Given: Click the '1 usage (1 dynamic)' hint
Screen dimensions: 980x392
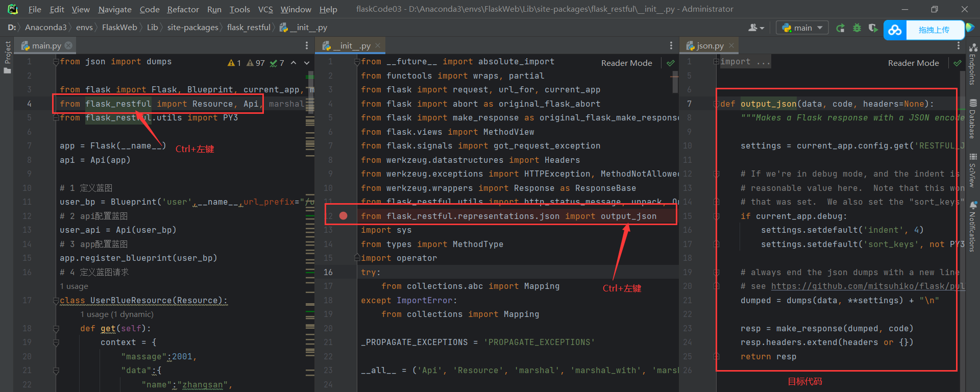Looking at the screenshot, I should click(x=117, y=314).
